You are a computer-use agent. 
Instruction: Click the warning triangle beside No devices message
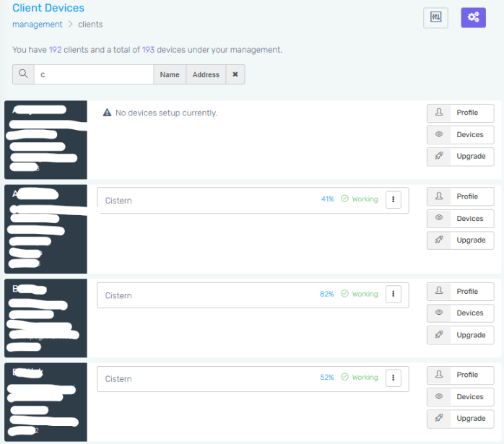[x=107, y=113]
